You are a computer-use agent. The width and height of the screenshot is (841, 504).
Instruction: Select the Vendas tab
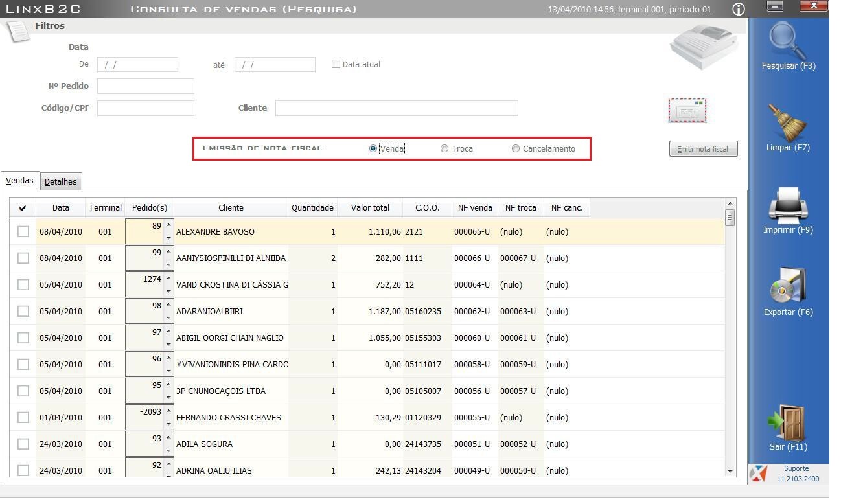[x=19, y=181]
